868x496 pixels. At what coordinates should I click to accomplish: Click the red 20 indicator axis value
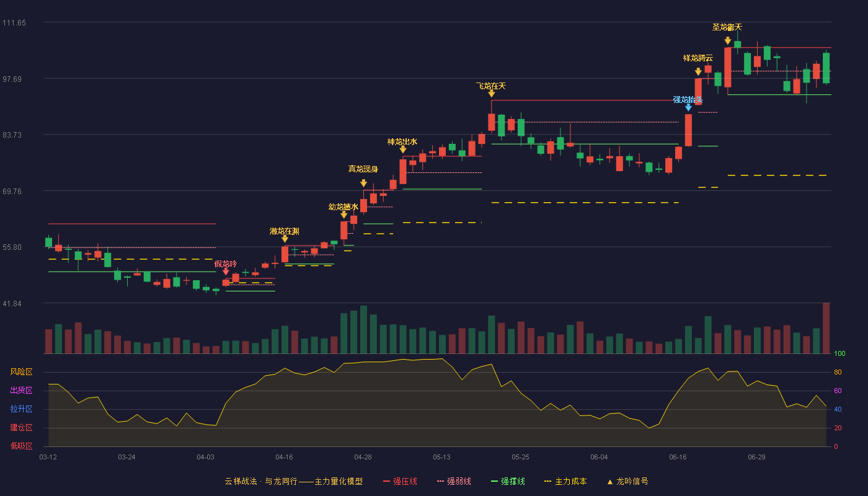tap(838, 428)
